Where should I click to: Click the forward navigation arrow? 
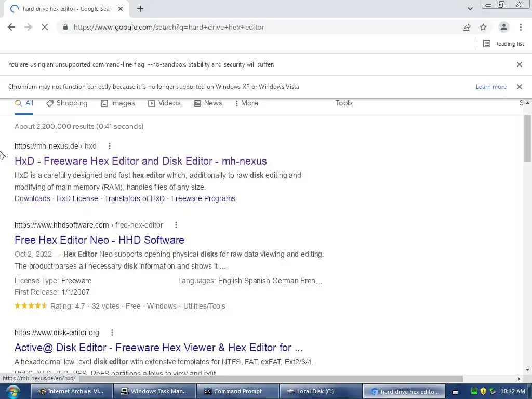(28, 27)
